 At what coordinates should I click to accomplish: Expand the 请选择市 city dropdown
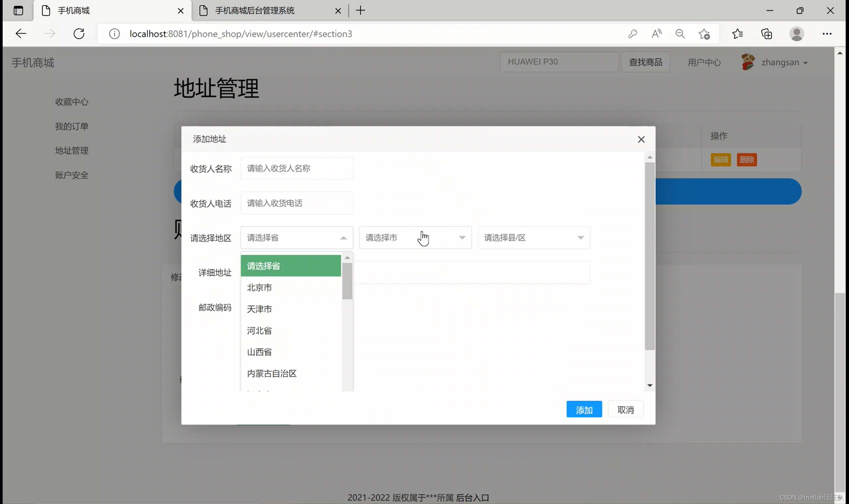tap(415, 237)
